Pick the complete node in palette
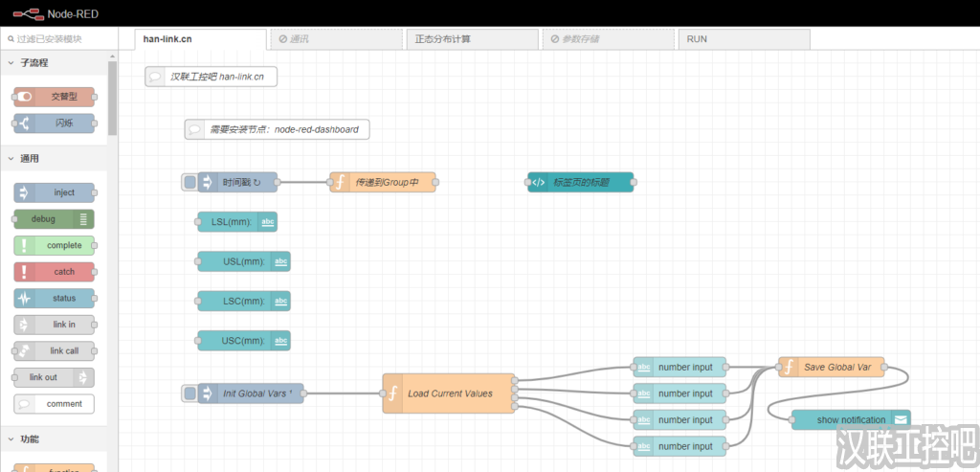 coord(54,245)
